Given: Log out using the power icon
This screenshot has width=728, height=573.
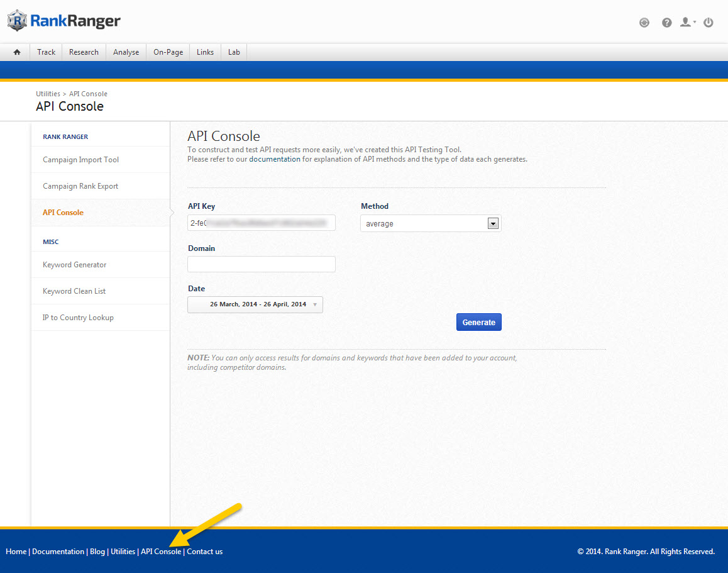Looking at the screenshot, I should point(708,22).
